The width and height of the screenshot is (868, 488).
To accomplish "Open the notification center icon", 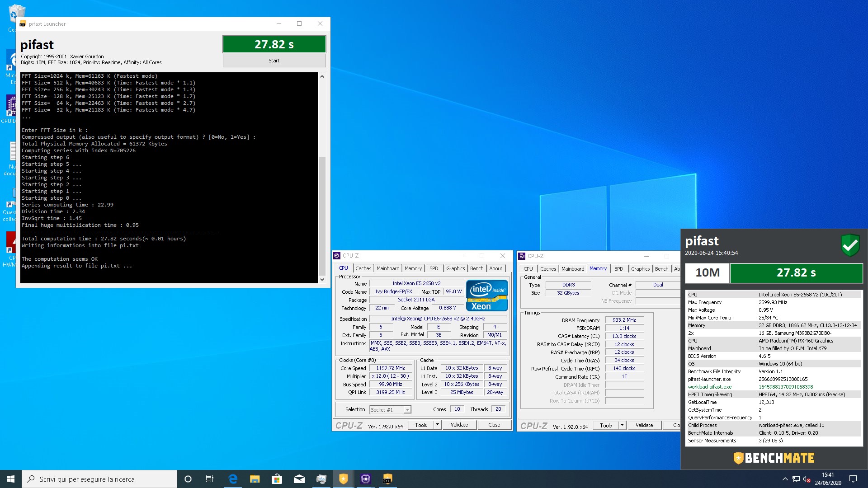I will point(853,479).
